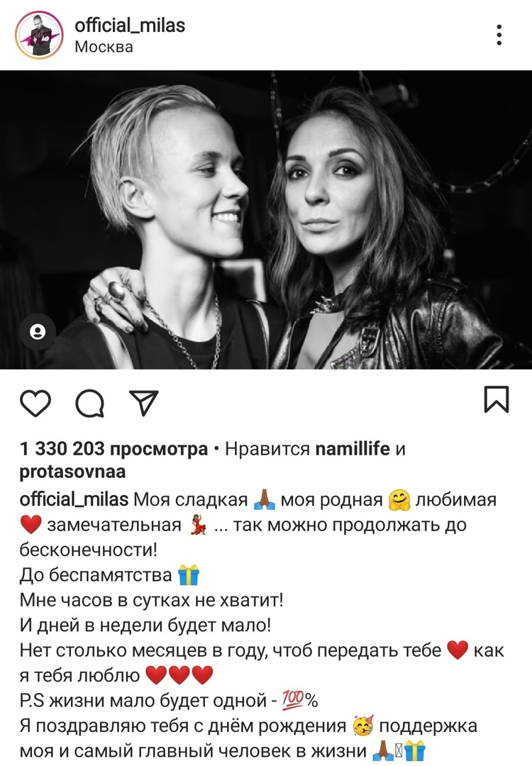View the 1 330 203 просмотра count
The image size is (532, 766).
pos(113,448)
